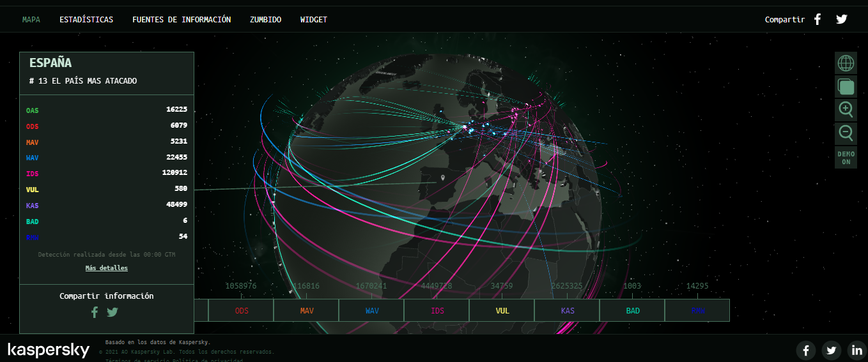868x362 pixels.
Task: Toggle VUL attack type filter
Action: click(x=502, y=311)
